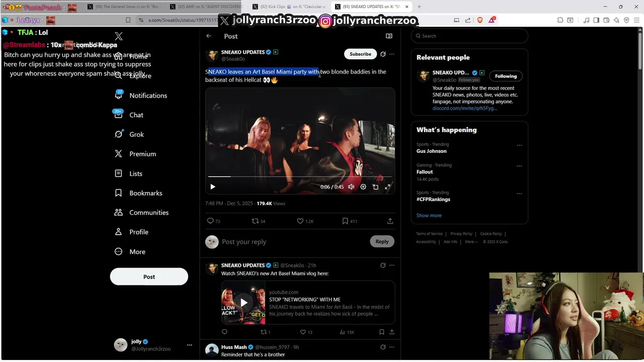Screen dimensions: 644x362
Task: Click the X Search box
Action: click(x=469, y=36)
